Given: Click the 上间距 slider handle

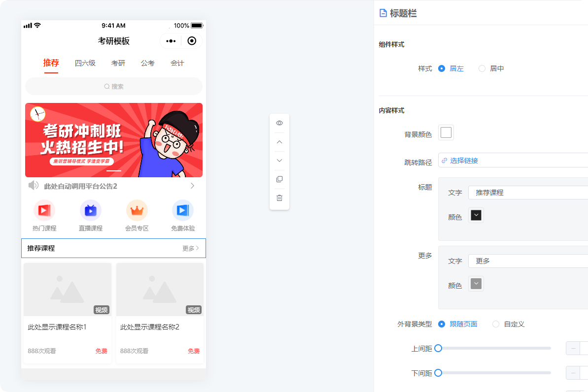Looking at the screenshot, I should coord(438,348).
